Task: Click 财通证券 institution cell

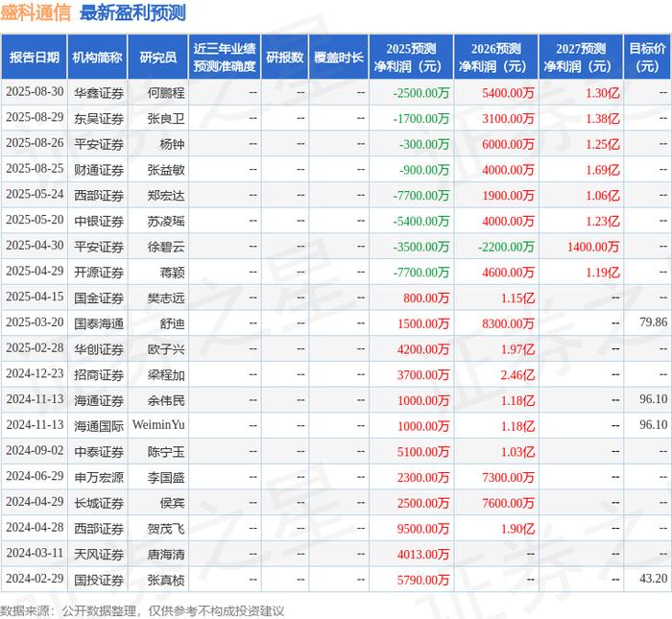Action: point(99,170)
